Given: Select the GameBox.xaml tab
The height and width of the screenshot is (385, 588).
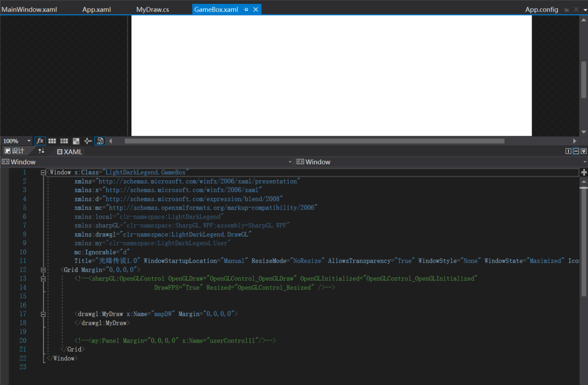Looking at the screenshot, I should click(x=216, y=10).
